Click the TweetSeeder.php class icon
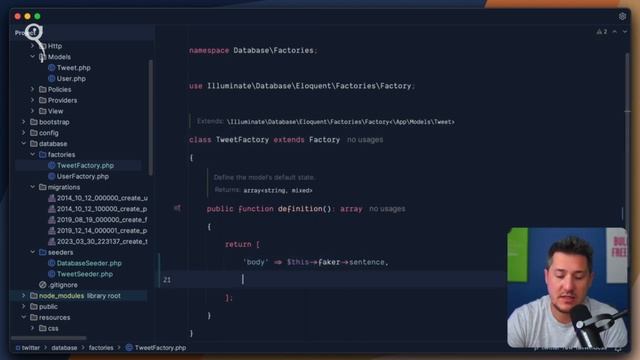Image resolution: width=640 pixels, height=360 pixels. [51, 274]
